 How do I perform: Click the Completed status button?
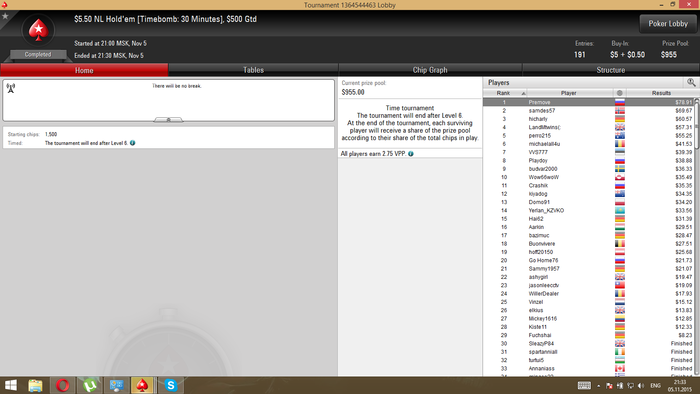coord(38,54)
